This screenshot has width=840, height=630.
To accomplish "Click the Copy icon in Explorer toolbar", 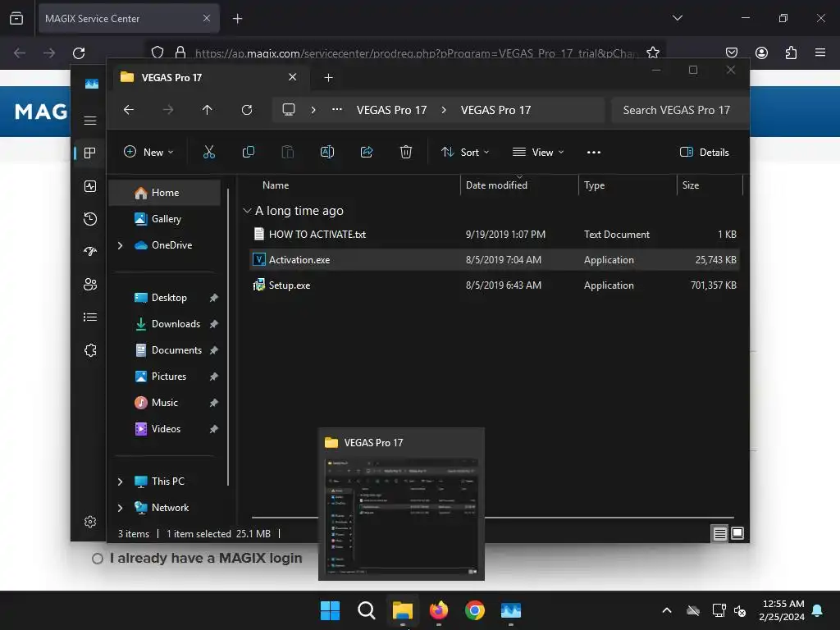I will tap(248, 152).
